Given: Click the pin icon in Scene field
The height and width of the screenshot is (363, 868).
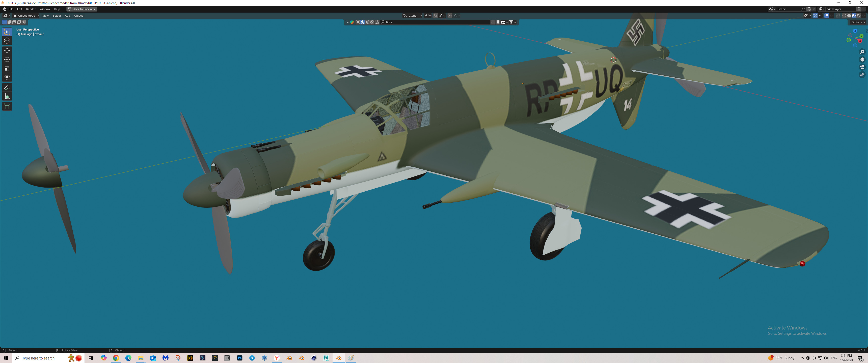Looking at the screenshot, I should coord(803,9).
